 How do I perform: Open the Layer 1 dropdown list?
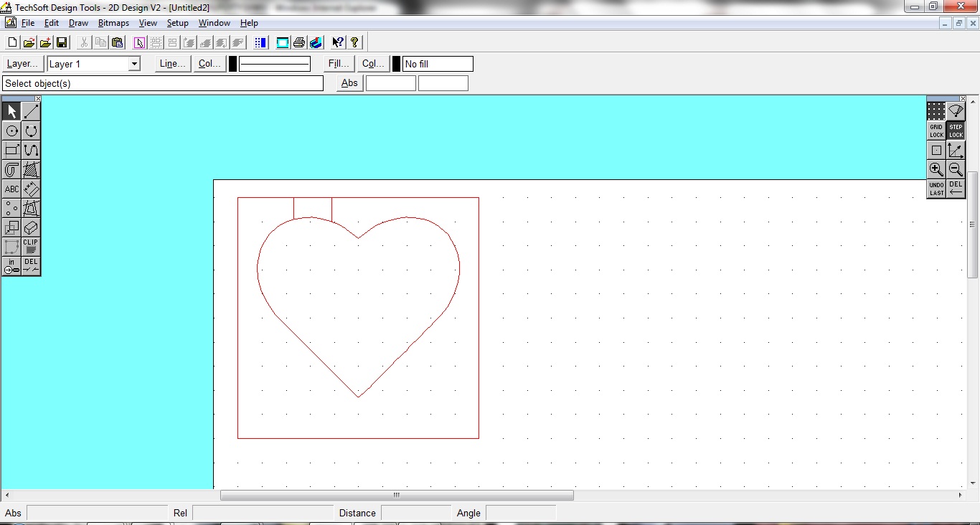click(134, 64)
